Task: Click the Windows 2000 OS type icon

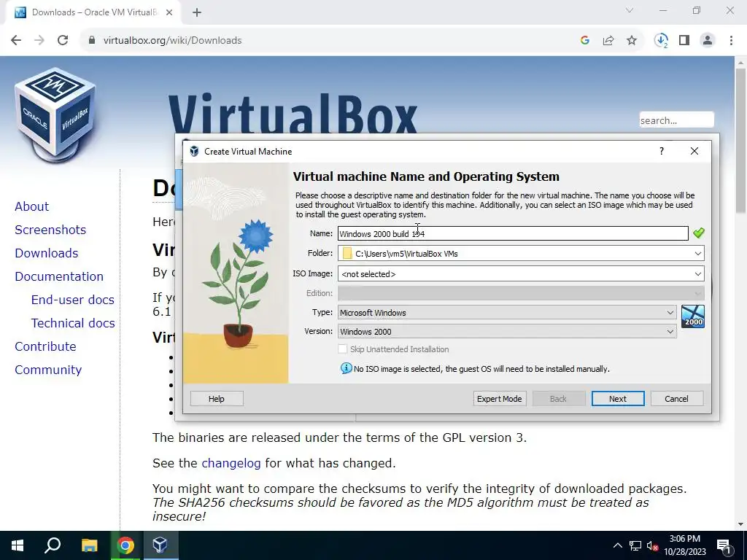Action: (693, 316)
